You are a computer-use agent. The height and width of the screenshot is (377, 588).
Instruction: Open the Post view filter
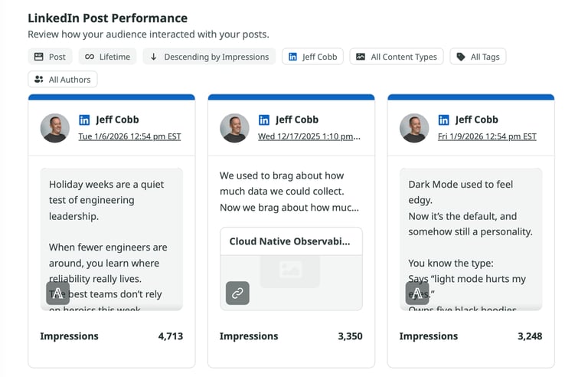(x=50, y=57)
